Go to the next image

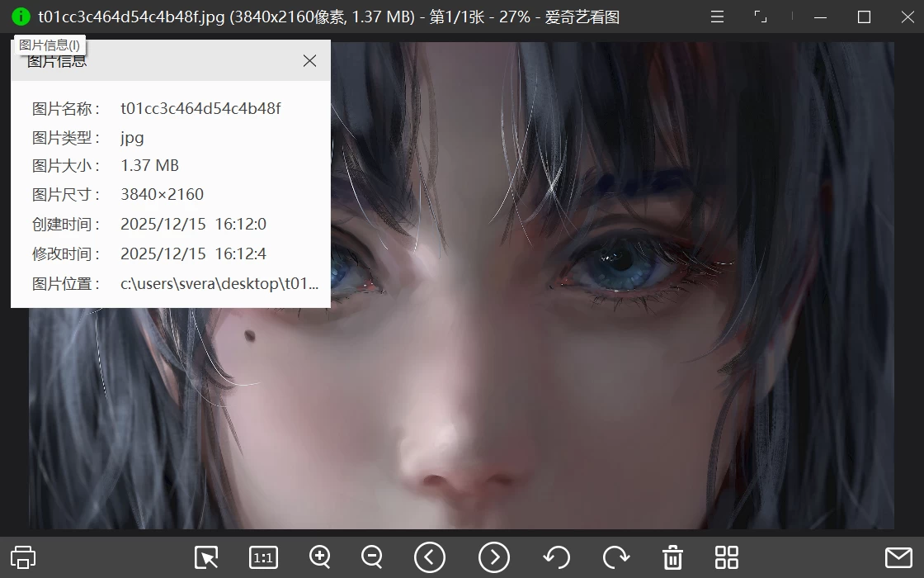(493, 557)
